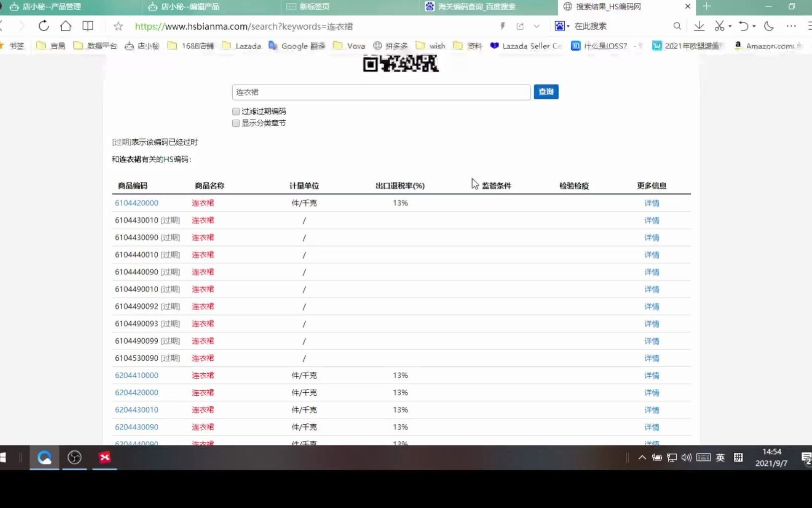Expand the undo closed tab dropdown arrow

coord(754,27)
